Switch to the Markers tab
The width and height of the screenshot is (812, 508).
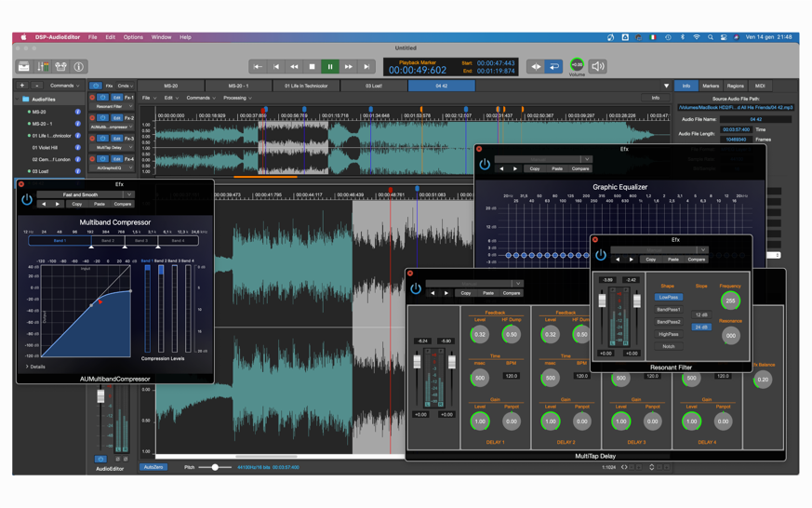coord(711,86)
